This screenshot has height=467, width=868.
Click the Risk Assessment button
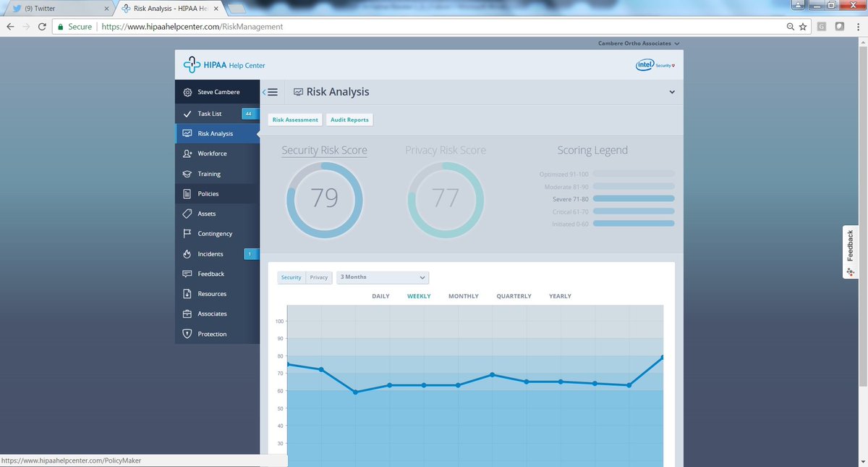tap(295, 119)
